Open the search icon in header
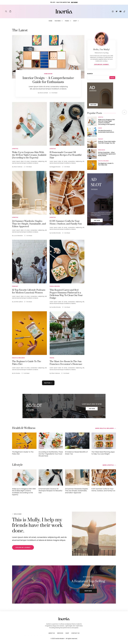The image size is (128, 644). tap(6, 11)
